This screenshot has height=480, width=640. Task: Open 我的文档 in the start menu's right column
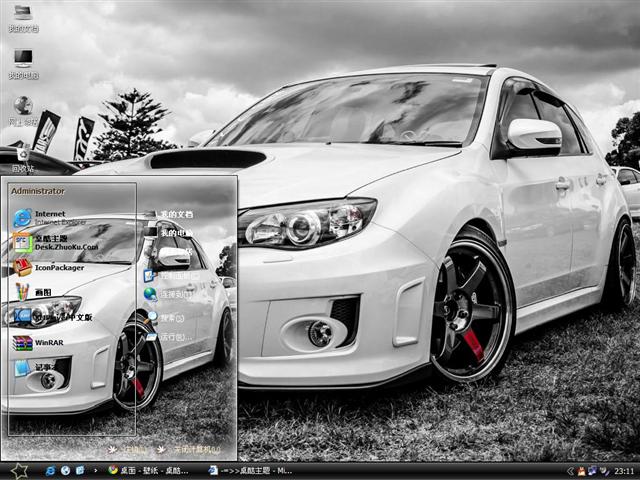click(168, 214)
